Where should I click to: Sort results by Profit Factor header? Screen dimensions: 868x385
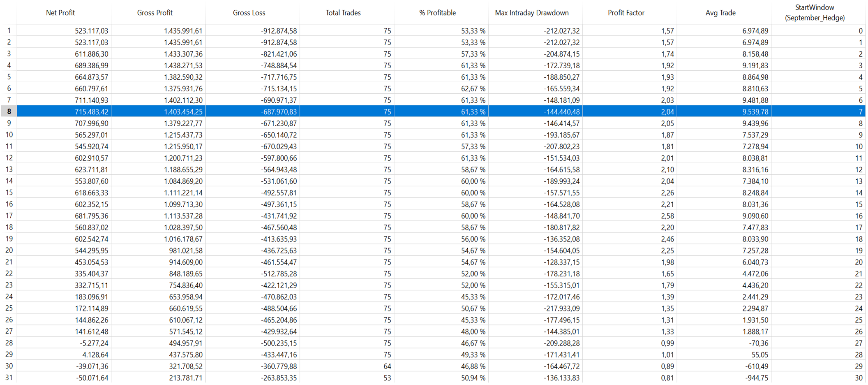(626, 13)
